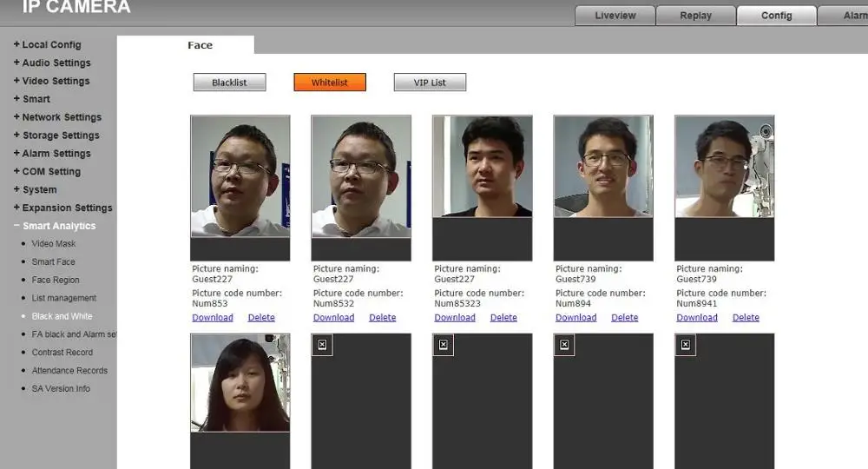
Task: Show the Blacklist faces
Action: (x=229, y=83)
